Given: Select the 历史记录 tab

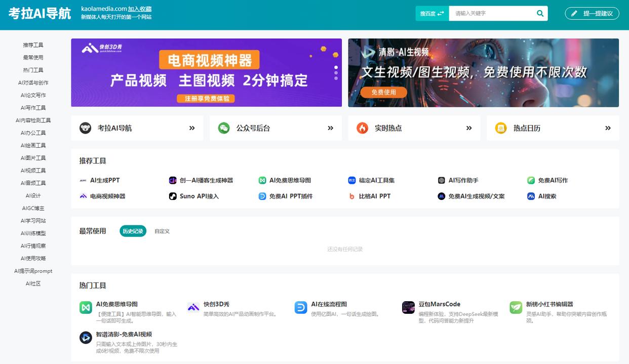Looking at the screenshot, I should pos(133,231).
